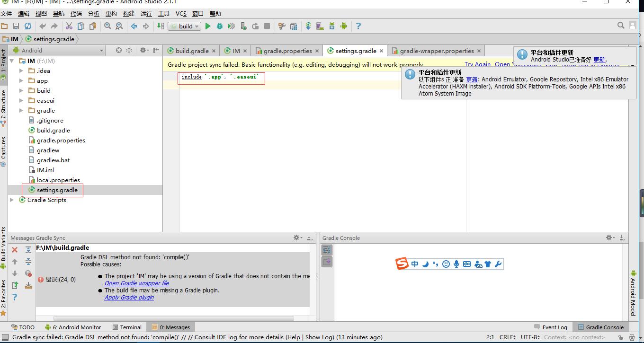Open the 帮助 menu
This screenshot has height=343, width=644.
click(x=215, y=14)
